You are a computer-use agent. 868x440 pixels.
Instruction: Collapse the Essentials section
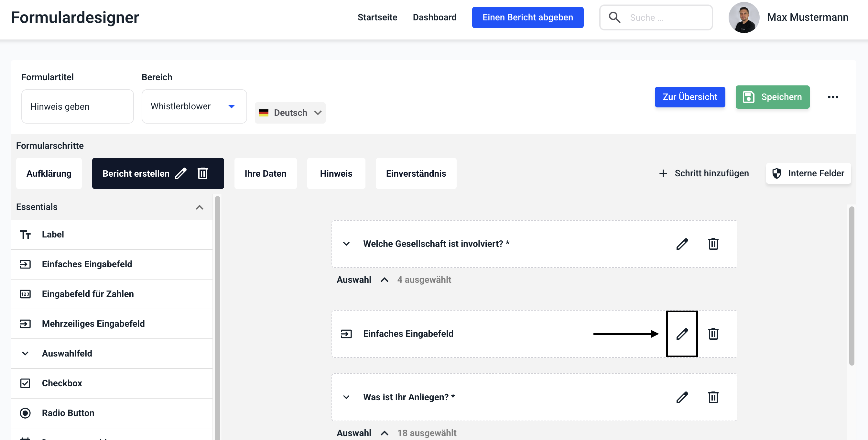(199, 207)
